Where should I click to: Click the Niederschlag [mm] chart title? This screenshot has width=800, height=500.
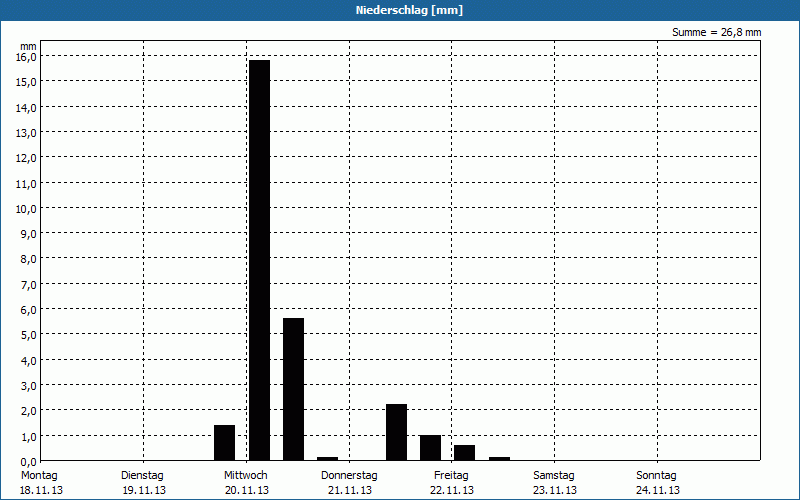pyautogui.click(x=409, y=10)
